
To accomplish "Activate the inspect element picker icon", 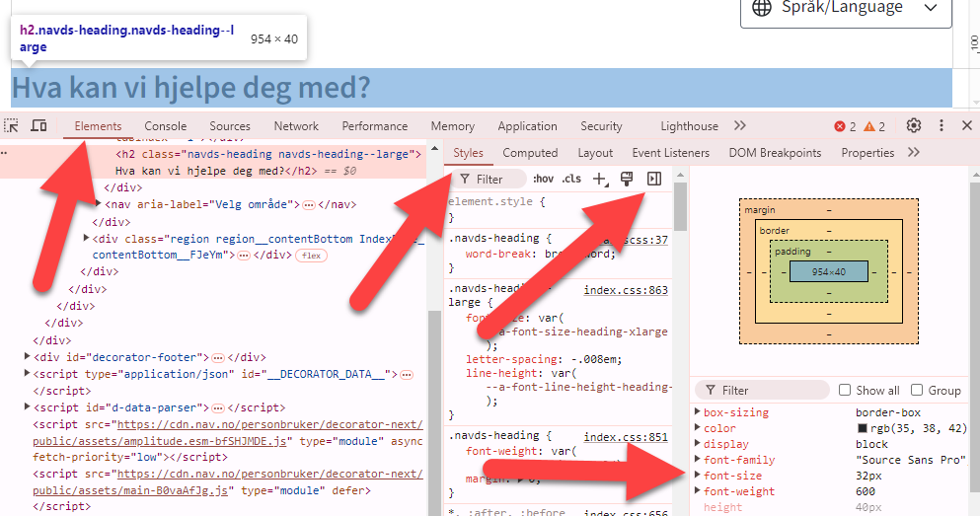I will tap(11, 125).
